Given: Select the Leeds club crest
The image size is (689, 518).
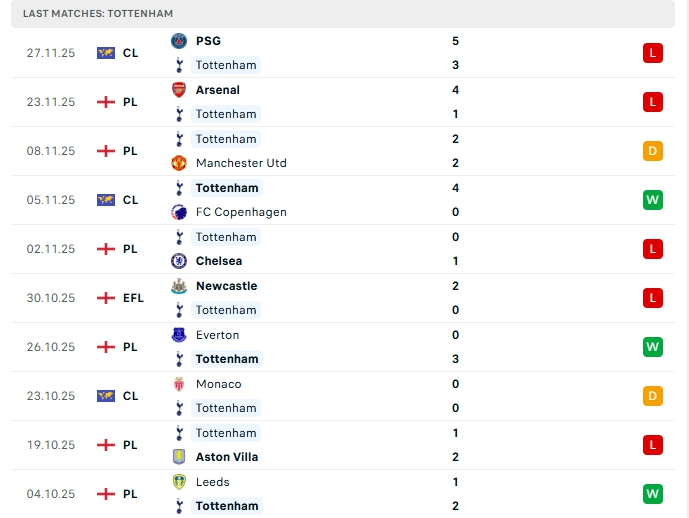Looking at the screenshot, I should point(179,482).
